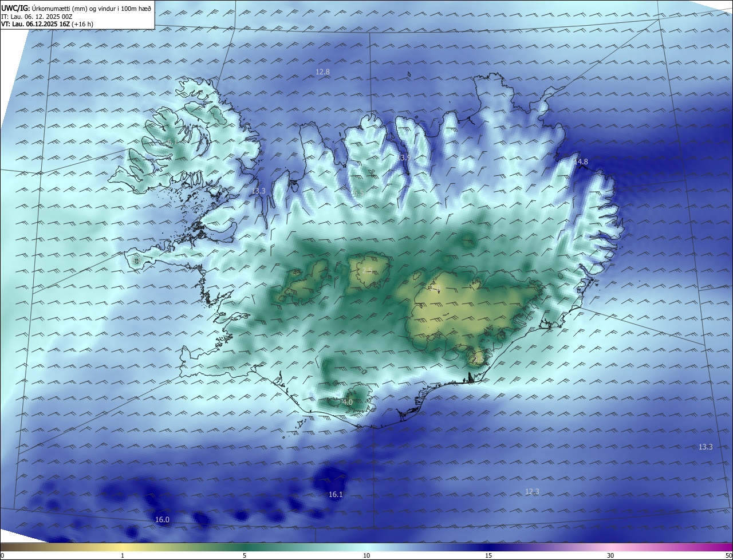Image resolution: width=733 pixels, height=560 pixels.
Task: Click the 6.5 value label in north Iceland
Action: [x=358, y=194]
